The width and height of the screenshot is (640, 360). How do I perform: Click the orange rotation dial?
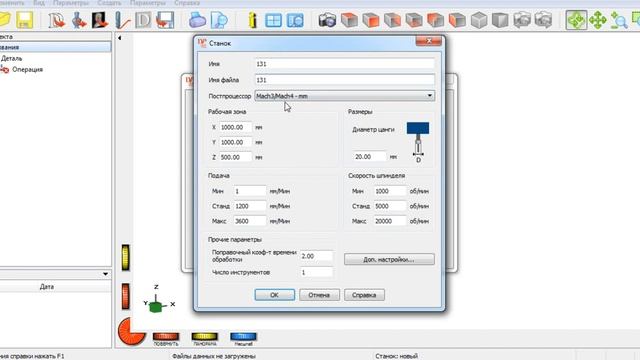click(131, 331)
